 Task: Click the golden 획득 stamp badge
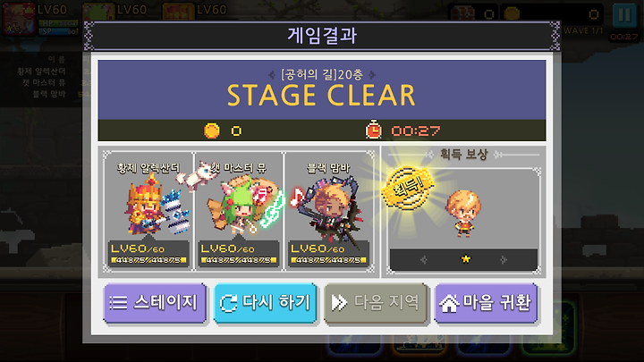[x=408, y=189]
